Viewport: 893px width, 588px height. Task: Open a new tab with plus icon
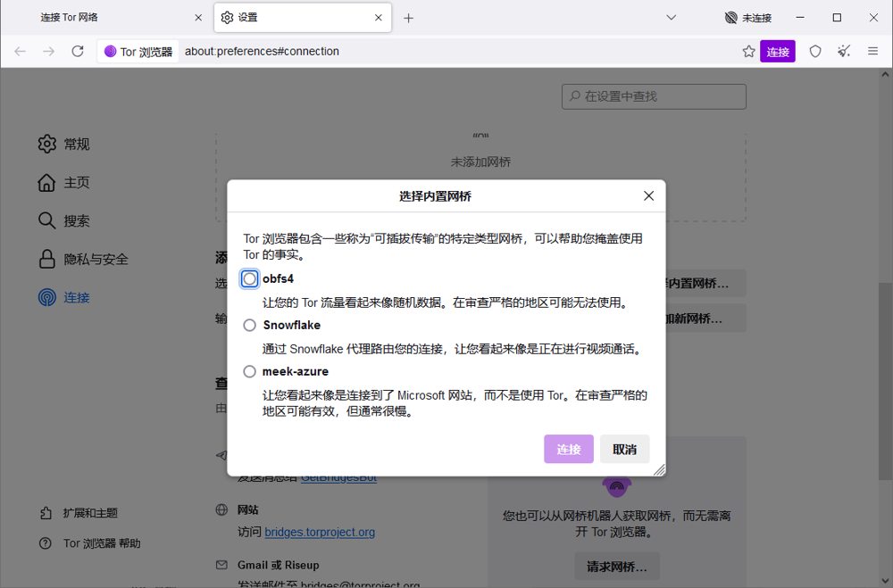click(409, 18)
